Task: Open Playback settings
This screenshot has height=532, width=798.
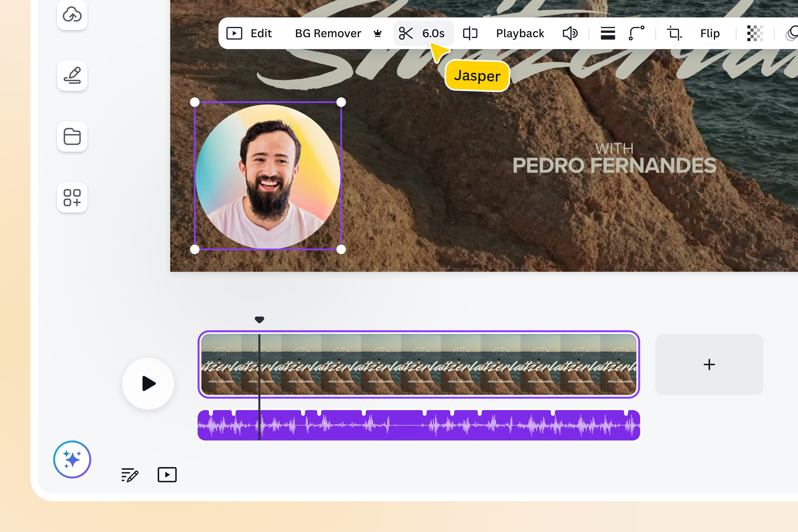Action: [520, 33]
